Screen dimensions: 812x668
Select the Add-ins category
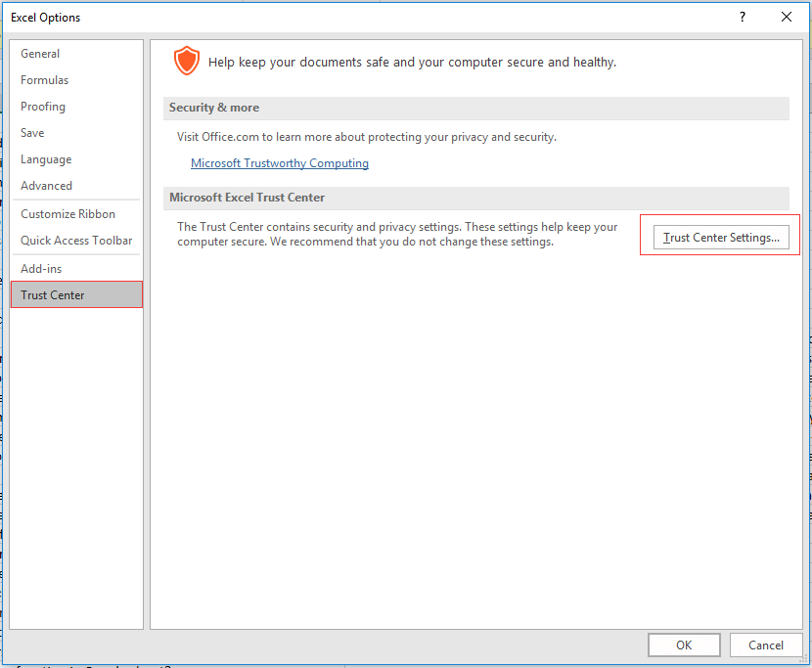click(41, 269)
